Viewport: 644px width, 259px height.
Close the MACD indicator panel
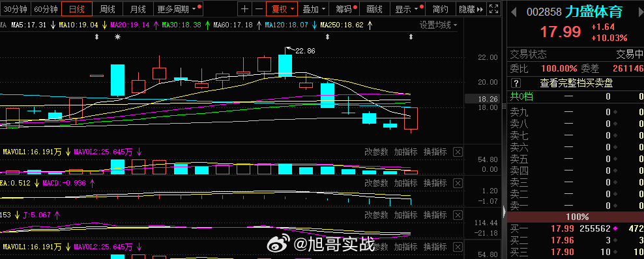[x=458, y=183]
